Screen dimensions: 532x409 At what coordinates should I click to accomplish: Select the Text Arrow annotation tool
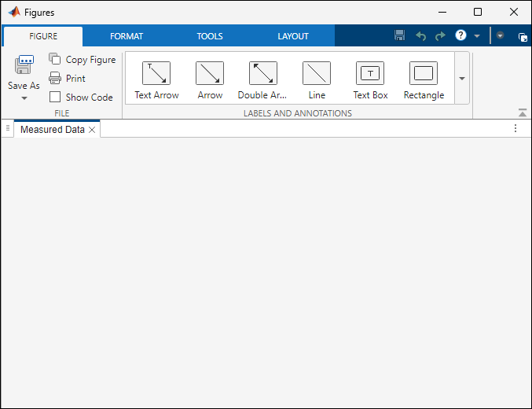click(156, 80)
